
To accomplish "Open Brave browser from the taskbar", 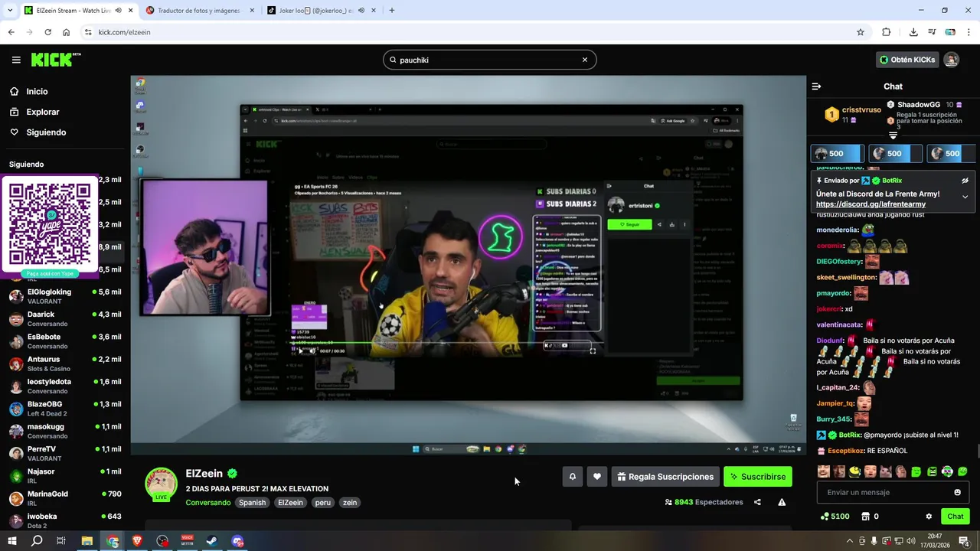I will [137, 541].
